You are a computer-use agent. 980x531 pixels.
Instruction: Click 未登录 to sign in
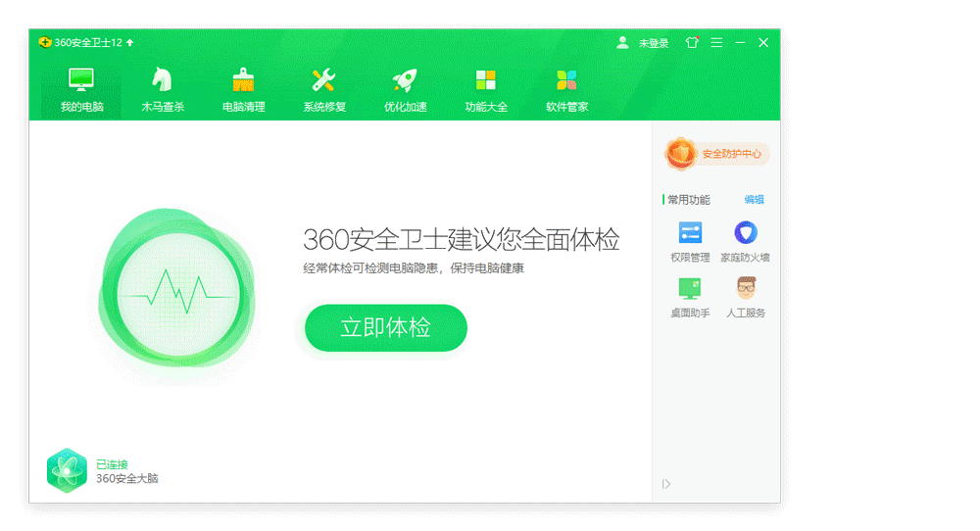pyautogui.click(x=653, y=43)
